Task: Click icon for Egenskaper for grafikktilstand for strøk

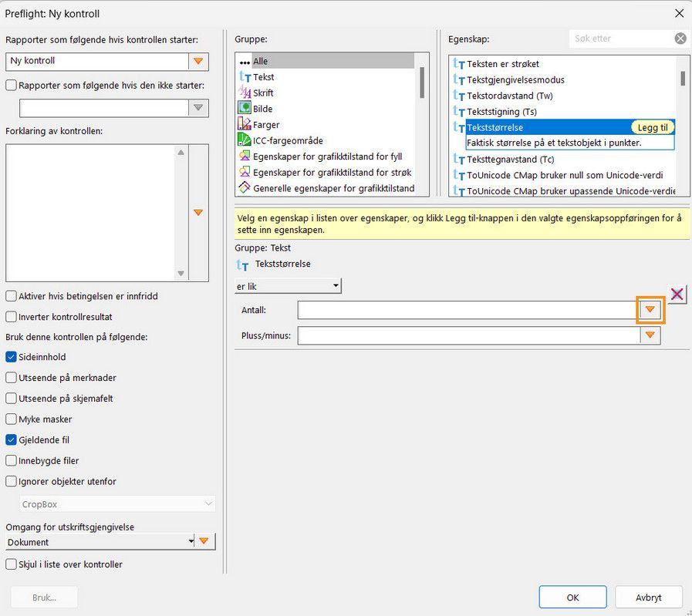Action: (245, 172)
